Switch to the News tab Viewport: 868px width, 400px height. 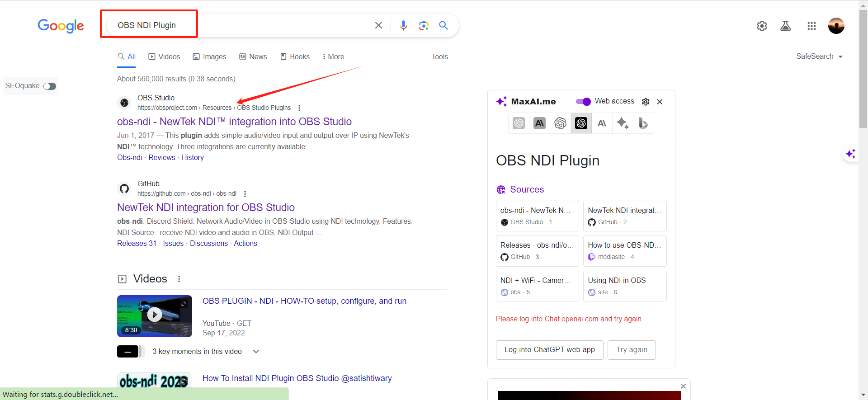click(253, 56)
